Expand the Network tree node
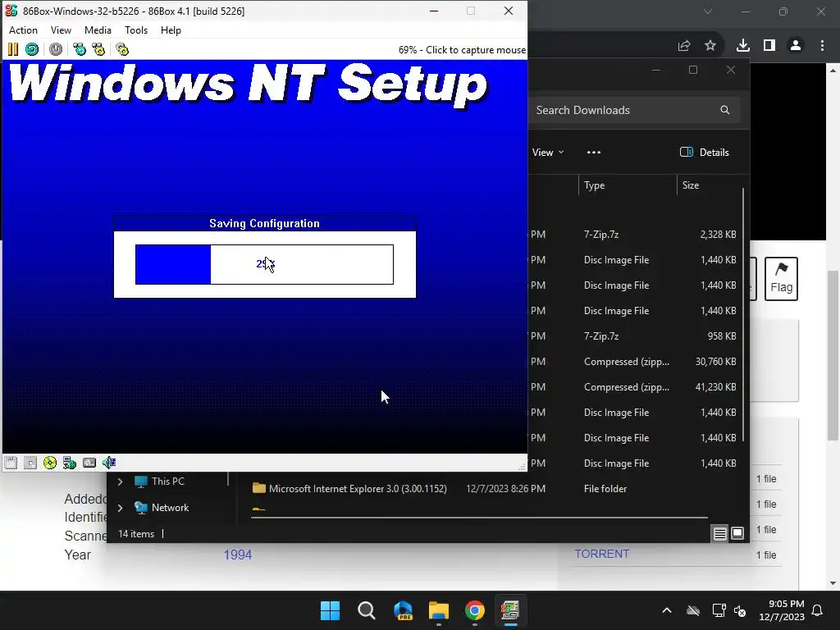 click(x=121, y=508)
